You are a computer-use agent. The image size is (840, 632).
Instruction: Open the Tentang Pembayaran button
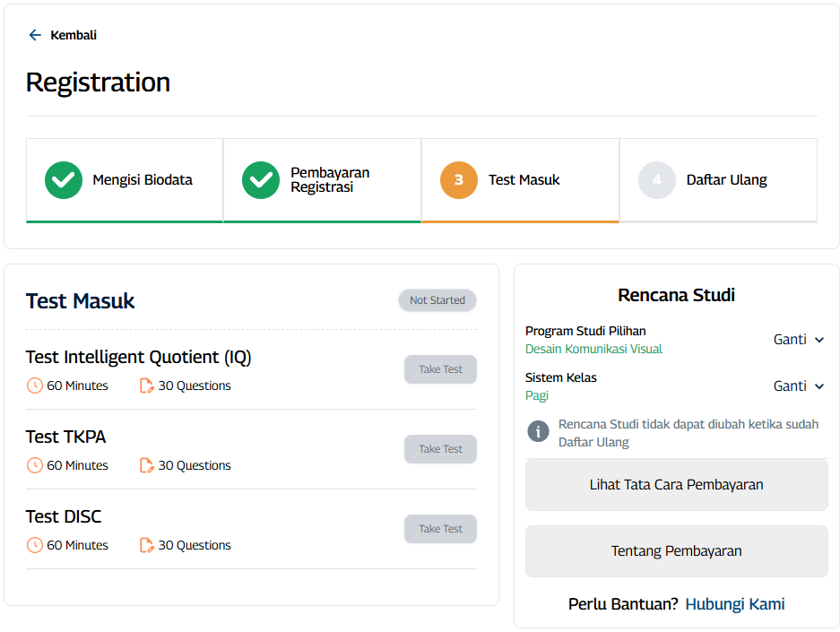click(x=676, y=551)
